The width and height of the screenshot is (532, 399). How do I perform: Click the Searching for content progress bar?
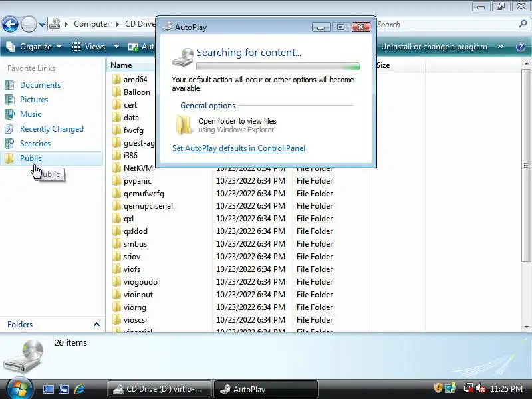pyautogui.click(x=277, y=66)
